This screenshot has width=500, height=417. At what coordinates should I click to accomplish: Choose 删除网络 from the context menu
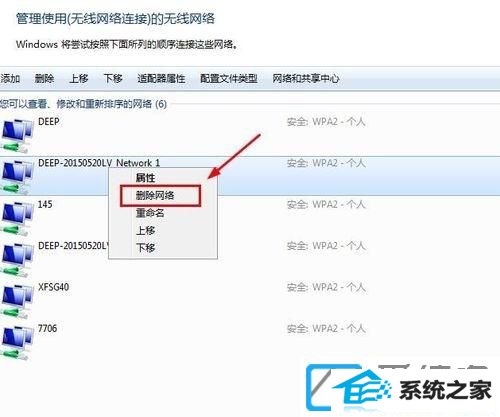tap(155, 195)
